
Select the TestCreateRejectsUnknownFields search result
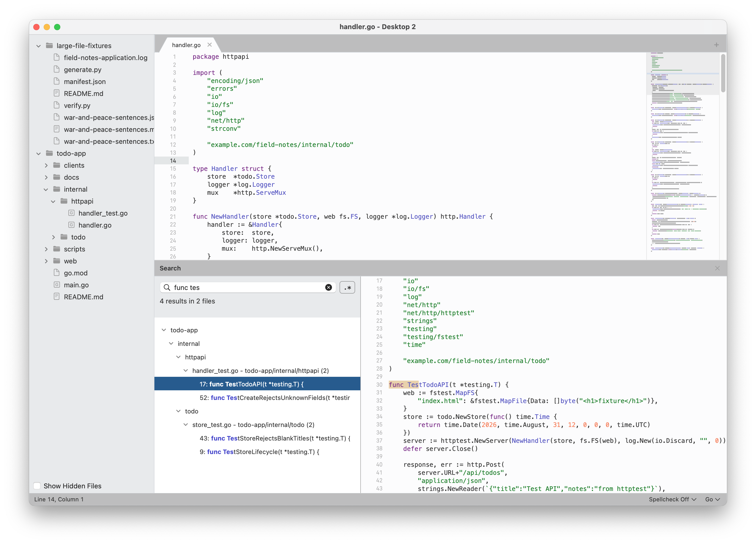tap(257, 398)
